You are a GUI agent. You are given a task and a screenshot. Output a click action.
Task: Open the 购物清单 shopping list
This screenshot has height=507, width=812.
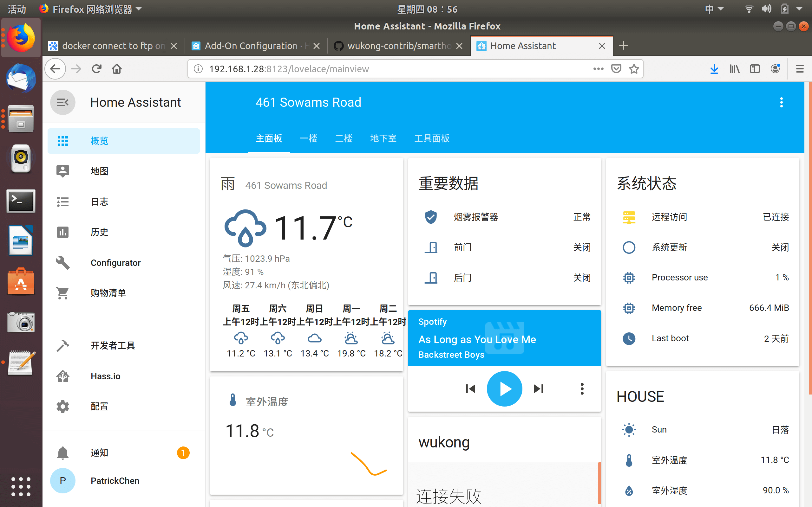[x=108, y=293]
